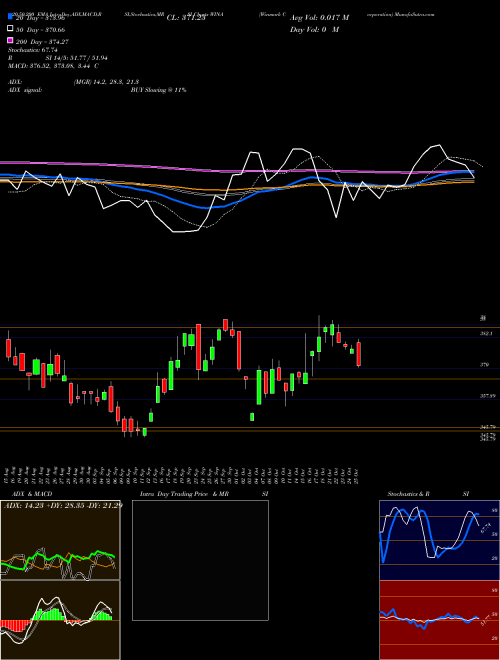The height and width of the screenshot is (660, 500).
Task: Click the 'BUY Slowing @ 11%' signal text
Action: 158,90
